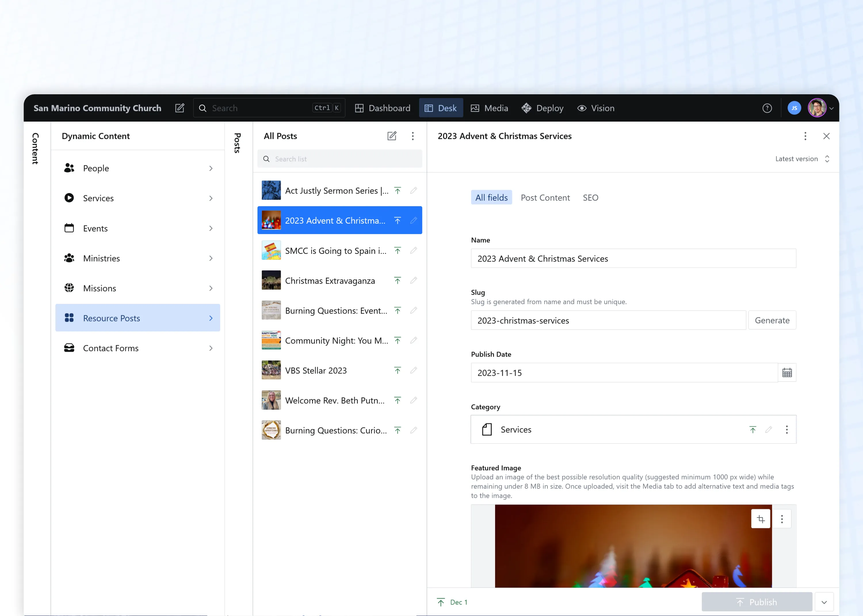Click the edit icon beside the church name
This screenshot has height=616, width=863.
point(180,108)
